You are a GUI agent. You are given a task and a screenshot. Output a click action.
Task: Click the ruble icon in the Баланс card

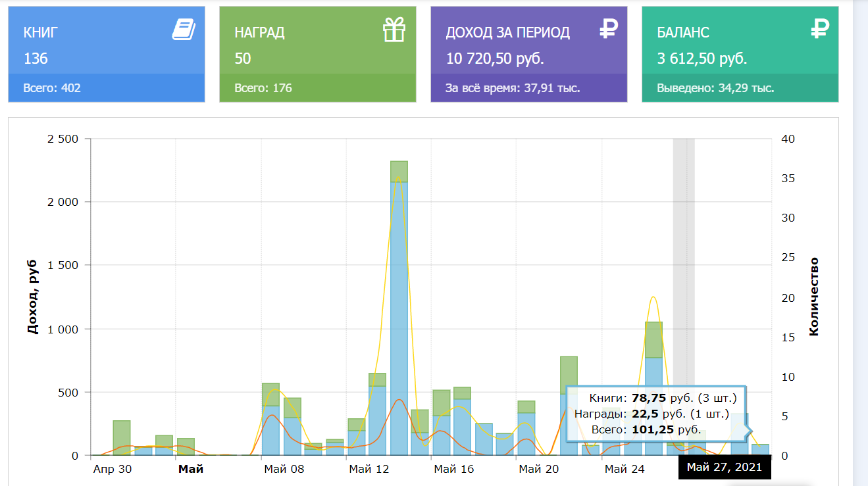coord(820,28)
